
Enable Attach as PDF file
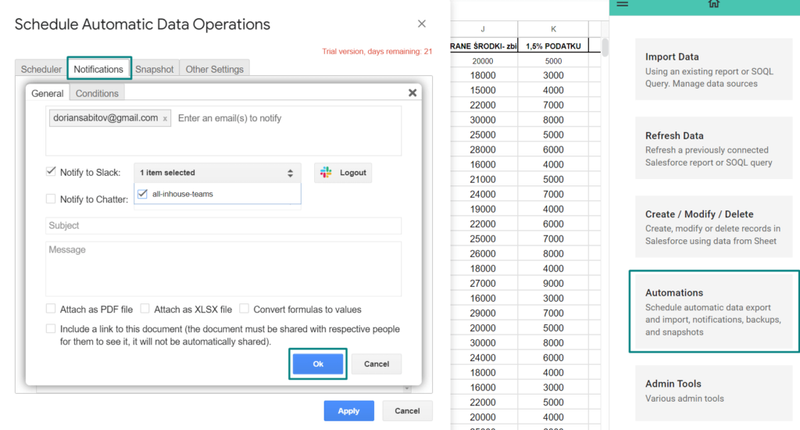[51, 309]
